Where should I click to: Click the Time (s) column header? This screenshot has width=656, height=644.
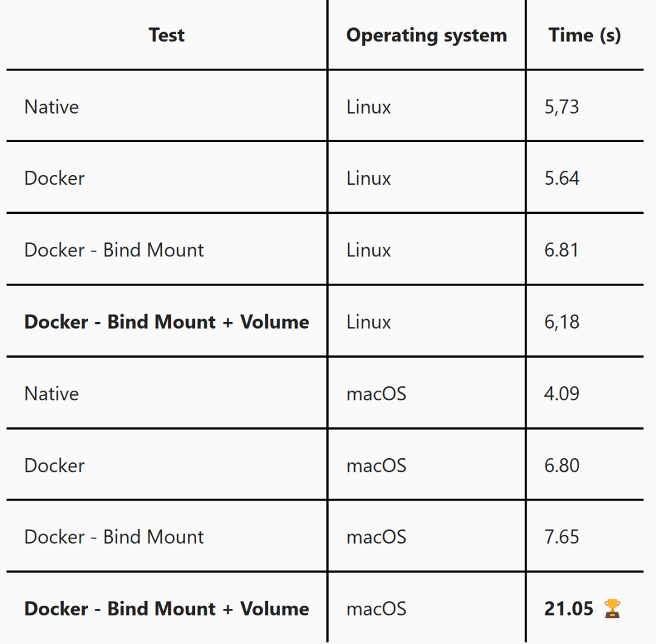point(584,36)
